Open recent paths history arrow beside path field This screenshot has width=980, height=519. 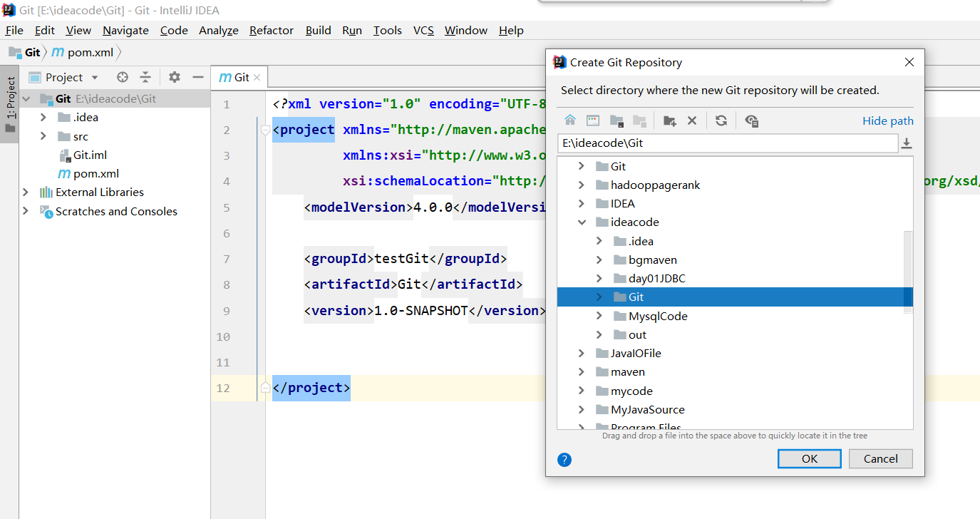tap(907, 143)
